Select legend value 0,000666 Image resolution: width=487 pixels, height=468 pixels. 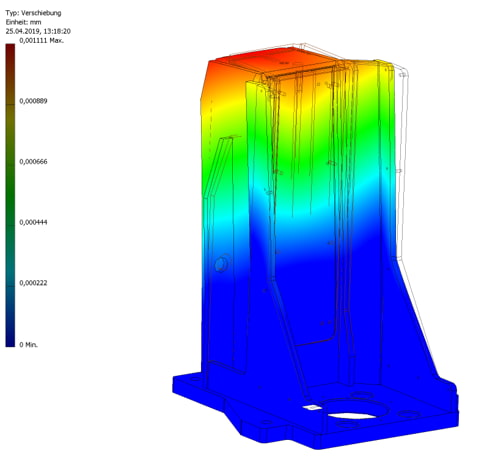pos(33,162)
